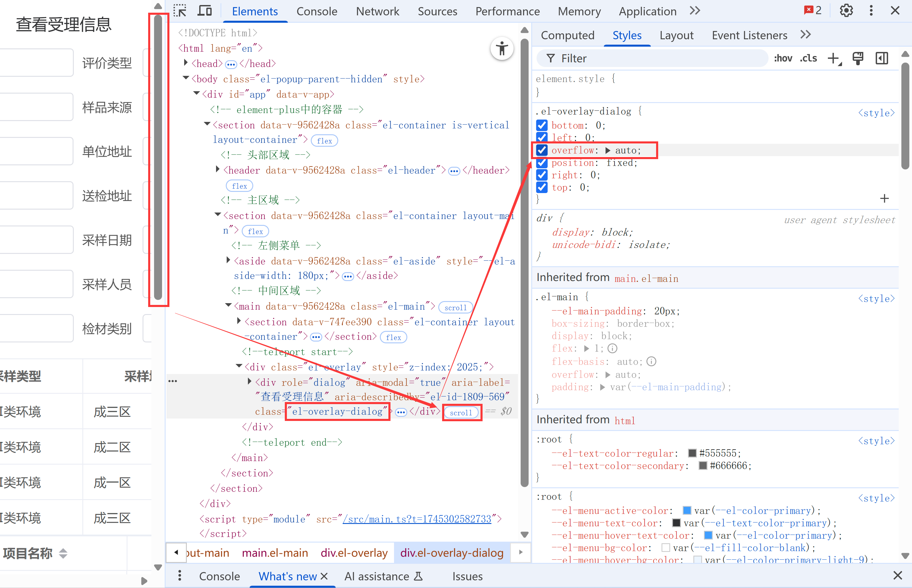Show more DevTools panel tabs
The height and width of the screenshot is (588, 912).
click(695, 11)
